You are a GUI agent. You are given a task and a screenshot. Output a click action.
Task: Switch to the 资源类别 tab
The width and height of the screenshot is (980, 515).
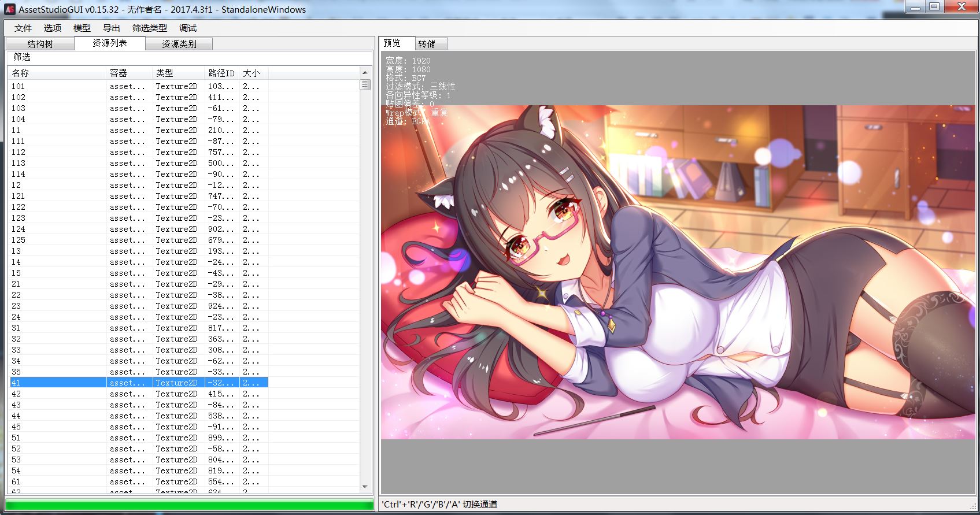[x=179, y=44]
